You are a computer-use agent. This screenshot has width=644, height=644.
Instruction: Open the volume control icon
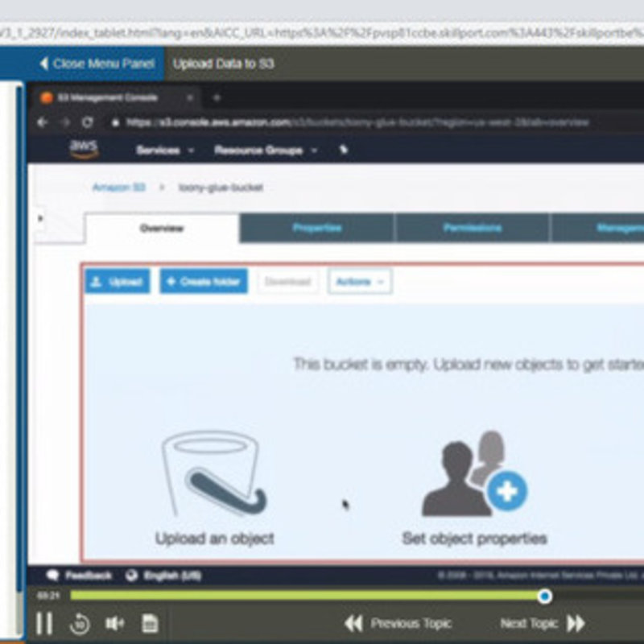point(114,623)
